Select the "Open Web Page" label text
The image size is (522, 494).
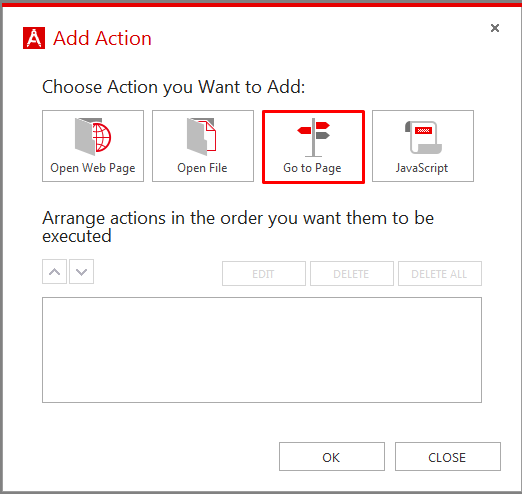coord(93,168)
